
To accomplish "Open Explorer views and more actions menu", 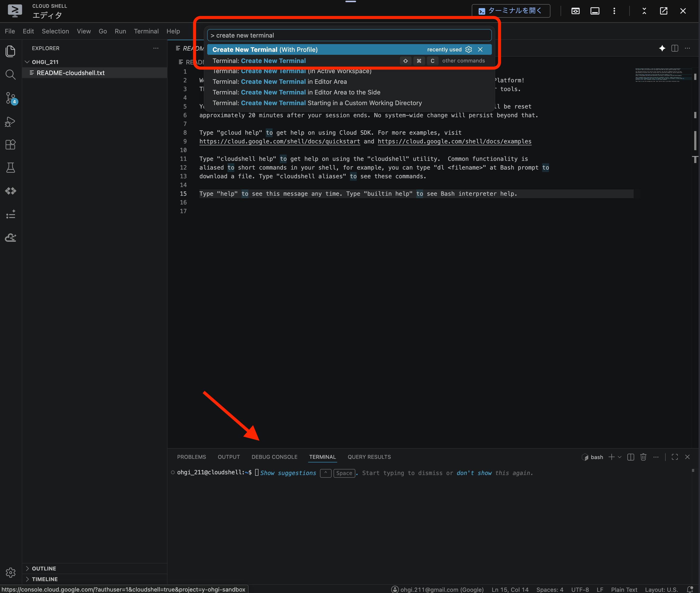I will point(156,48).
